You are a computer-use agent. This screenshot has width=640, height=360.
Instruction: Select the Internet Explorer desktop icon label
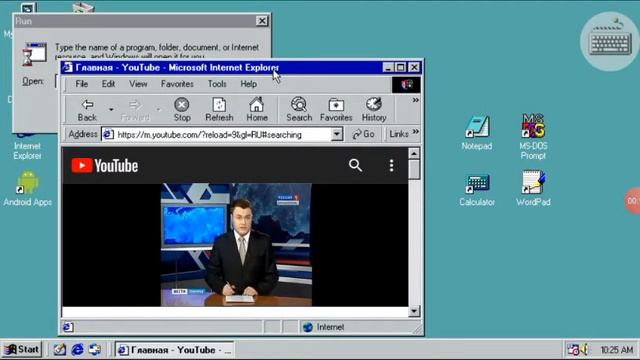click(27, 151)
